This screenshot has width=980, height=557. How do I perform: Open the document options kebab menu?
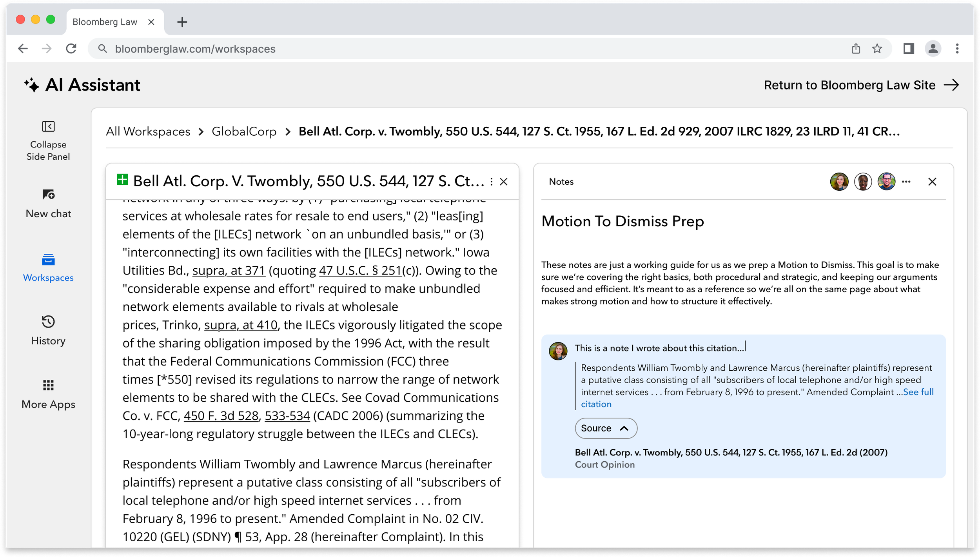click(491, 181)
